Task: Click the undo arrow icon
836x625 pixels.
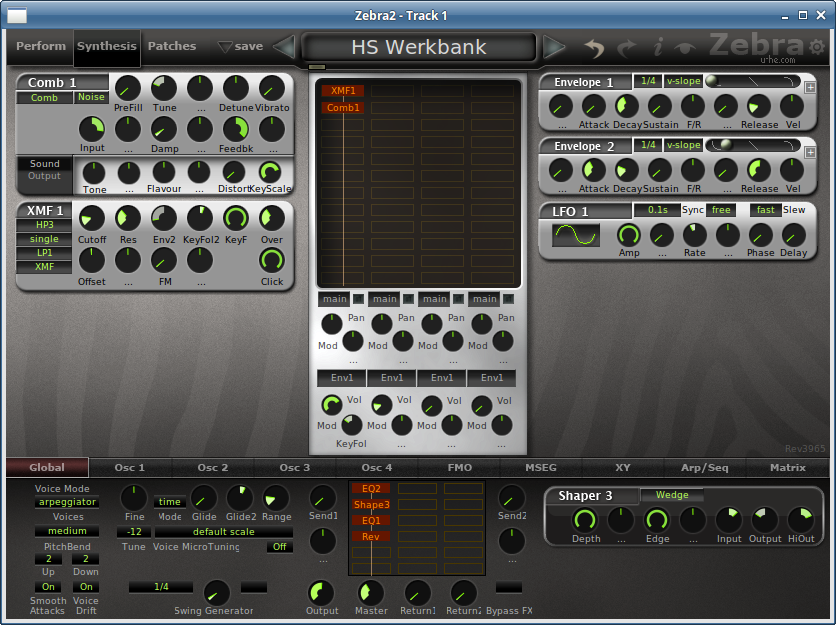Action: tap(594, 48)
